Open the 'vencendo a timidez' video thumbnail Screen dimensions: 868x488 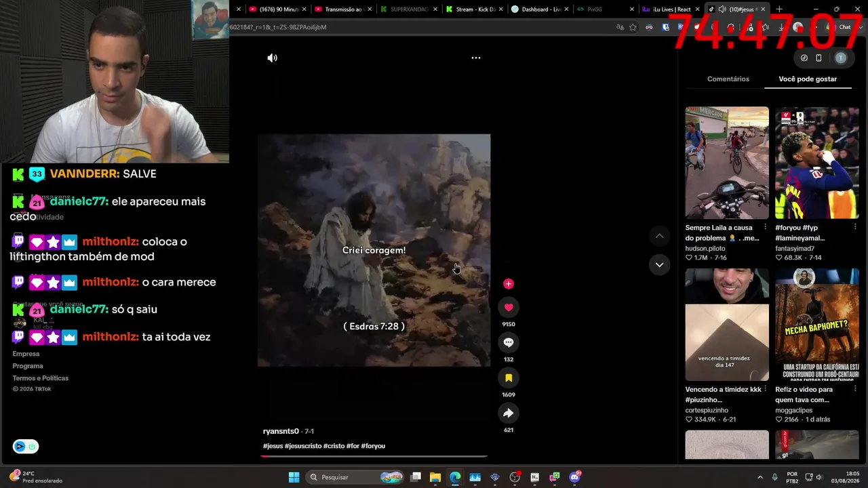[x=727, y=325]
